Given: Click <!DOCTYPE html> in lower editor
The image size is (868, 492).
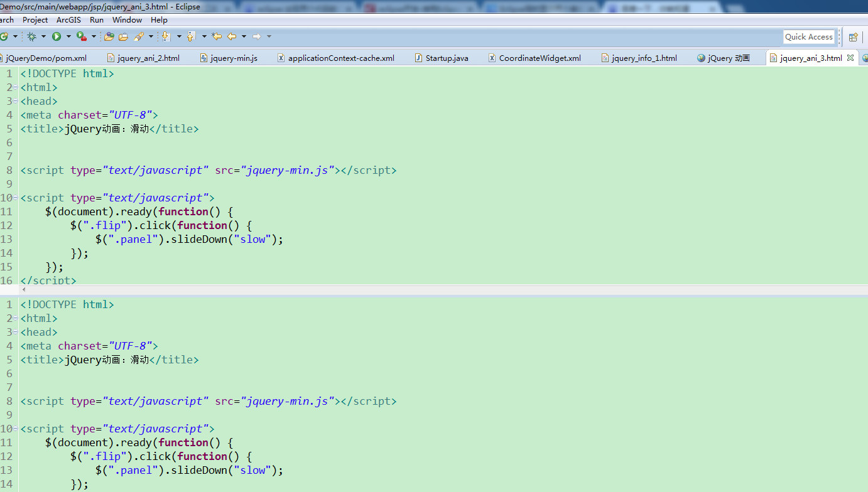Looking at the screenshot, I should [x=67, y=304].
